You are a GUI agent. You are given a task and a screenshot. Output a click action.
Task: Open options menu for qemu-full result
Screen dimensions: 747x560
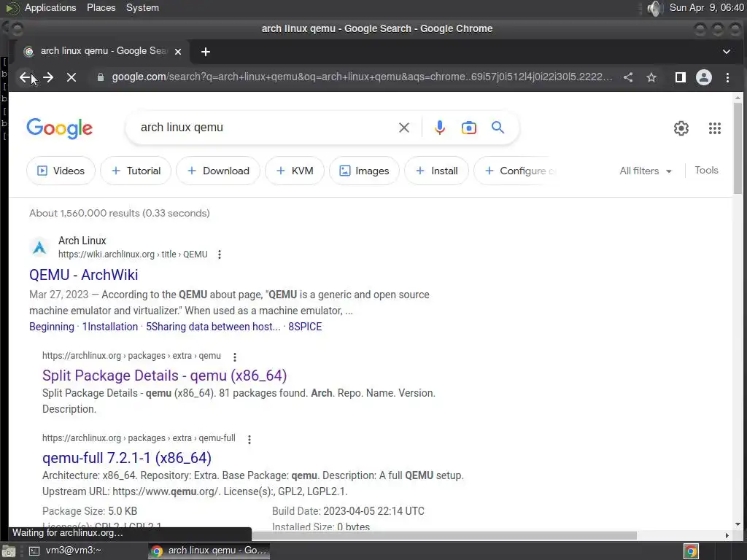click(x=249, y=439)
